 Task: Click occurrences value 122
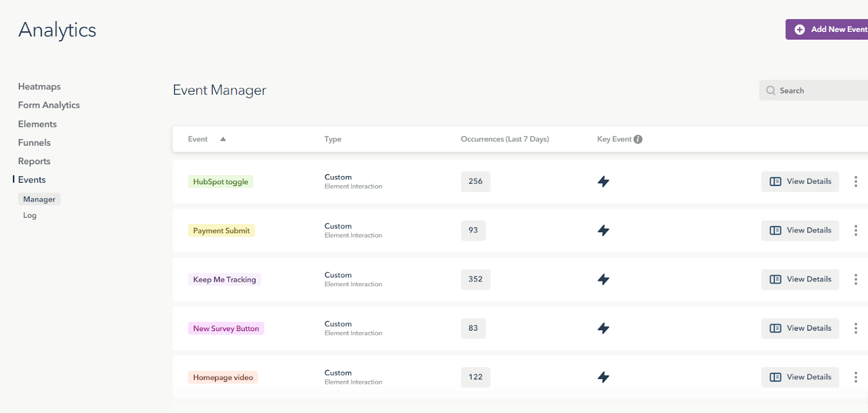pyautogui.click(x=476, y=377)
